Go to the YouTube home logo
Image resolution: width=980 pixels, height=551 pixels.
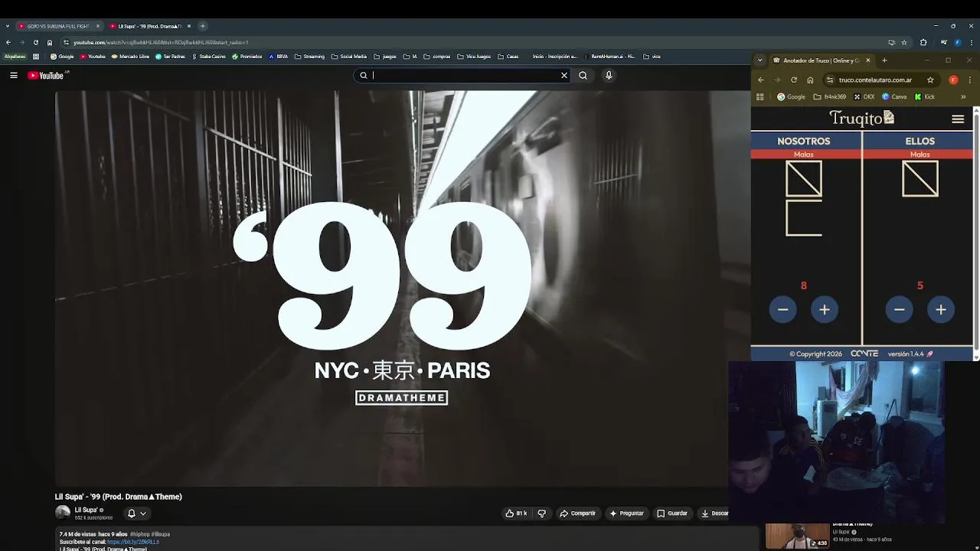coord(48,75)
